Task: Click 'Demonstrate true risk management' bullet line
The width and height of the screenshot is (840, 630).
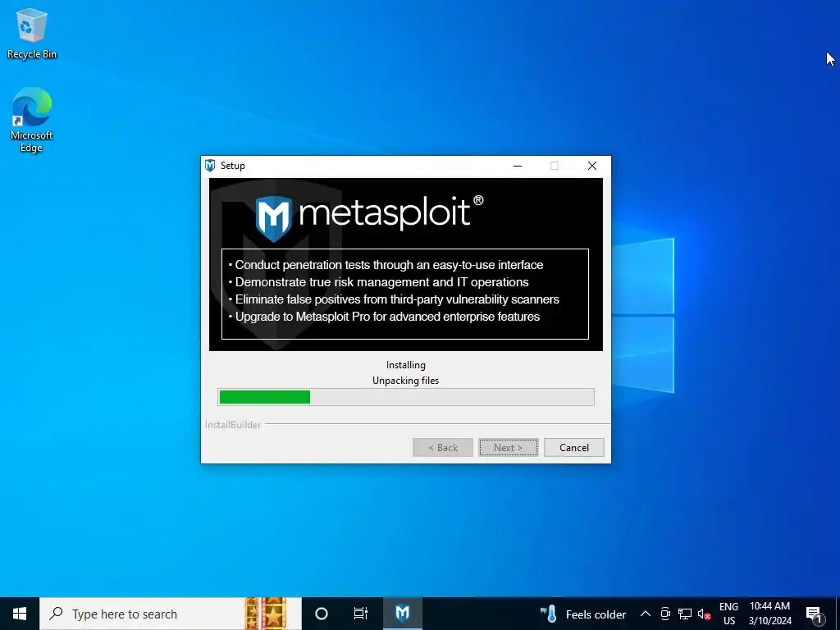Action: click(379, 282)
